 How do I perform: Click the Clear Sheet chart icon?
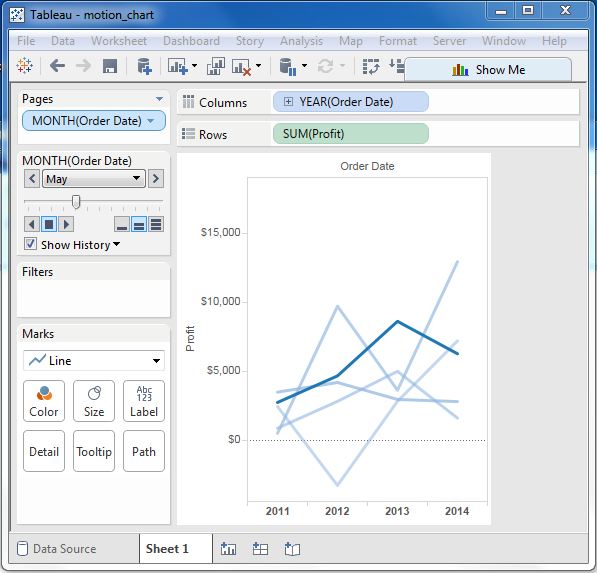[242, 67]
